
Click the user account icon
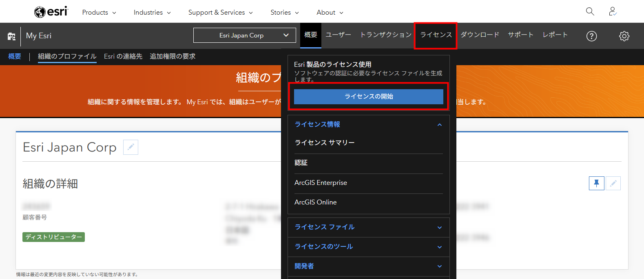click(612, 11)
